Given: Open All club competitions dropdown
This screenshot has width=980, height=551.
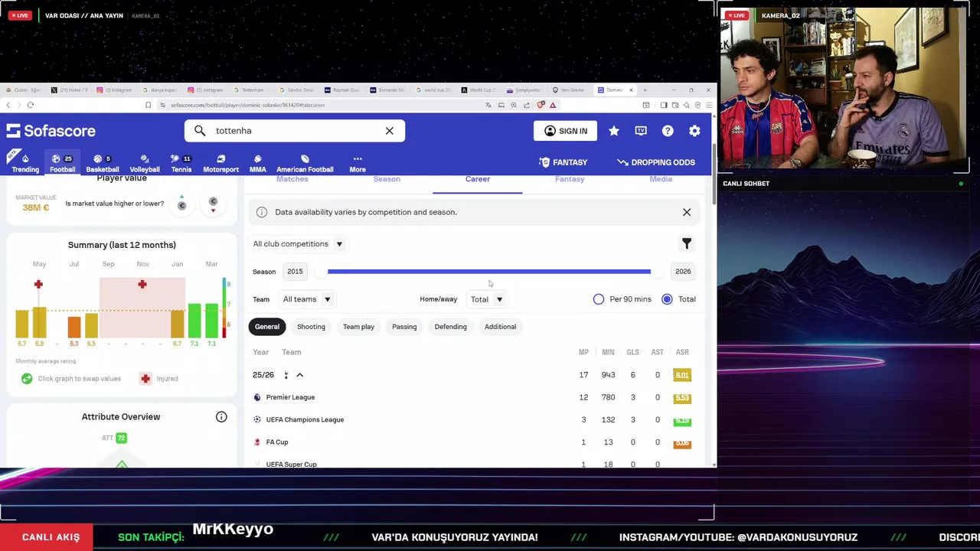Looking at the screenshot, I should click(x=298, y=244).
